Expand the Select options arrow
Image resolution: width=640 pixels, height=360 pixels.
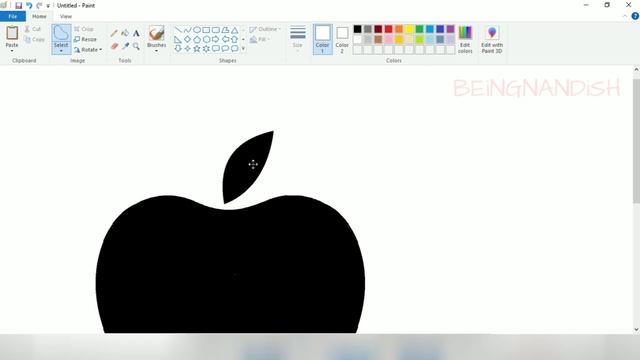pyautogui.click(x=61, y=51)
